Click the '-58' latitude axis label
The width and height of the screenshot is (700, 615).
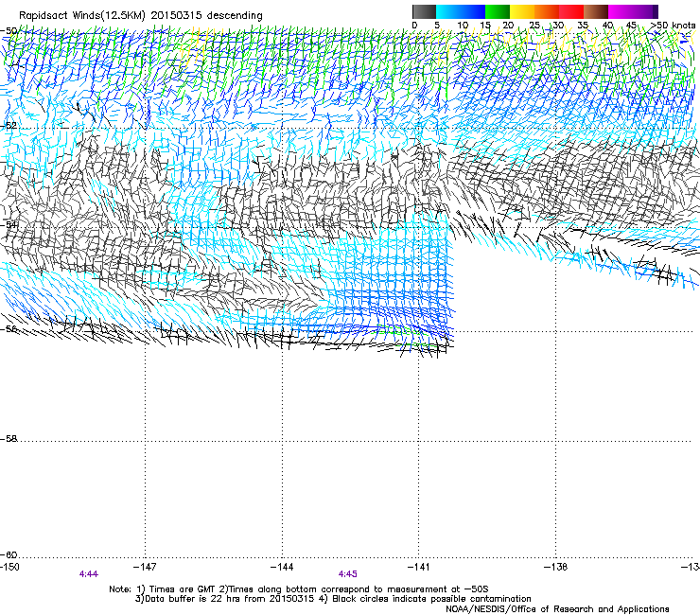point(9,439)
